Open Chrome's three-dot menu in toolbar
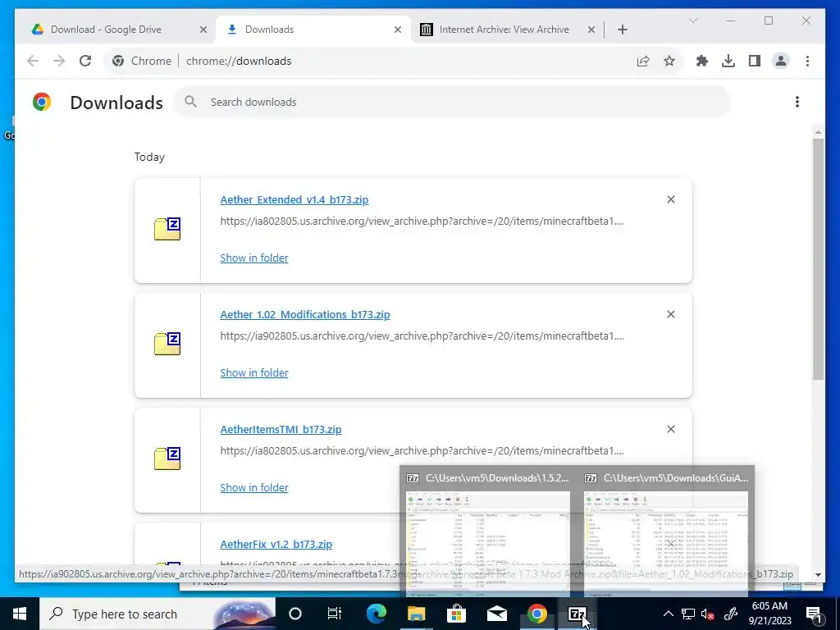This screenshot has height=630, width=840. (x=807, y=61)
